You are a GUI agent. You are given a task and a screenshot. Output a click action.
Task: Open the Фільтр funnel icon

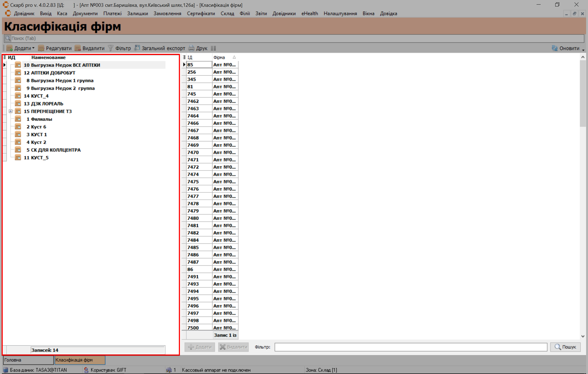[x=110, y=48]
